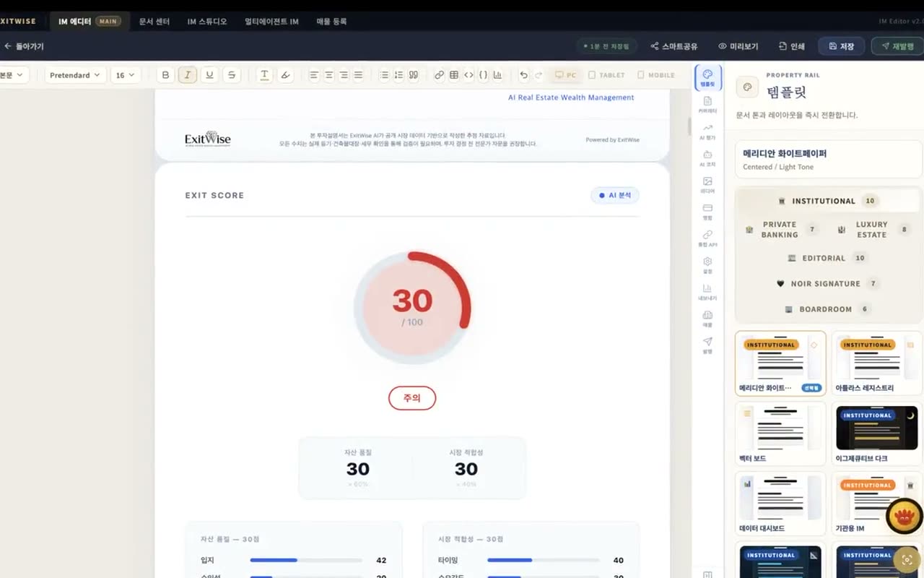This screenshot has width=924, height=578.
Task: Toggle italic formatting
Action: pos(188,75)
